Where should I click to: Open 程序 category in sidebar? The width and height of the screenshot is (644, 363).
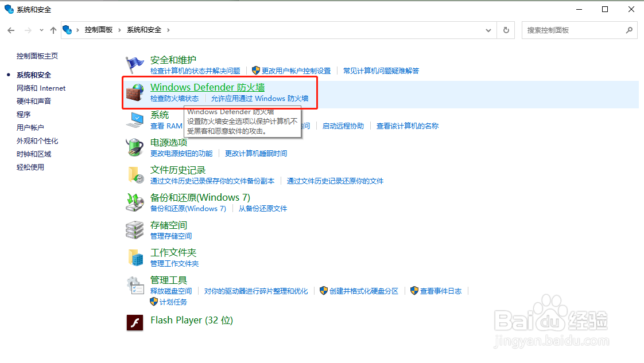tap(24, 115)
